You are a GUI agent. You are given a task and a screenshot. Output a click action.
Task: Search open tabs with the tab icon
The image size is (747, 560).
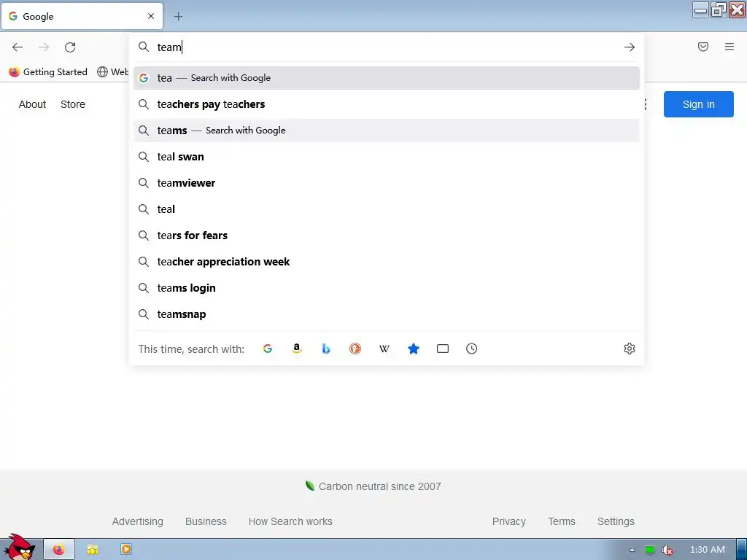pyautogui.click(x=443, y=349)
